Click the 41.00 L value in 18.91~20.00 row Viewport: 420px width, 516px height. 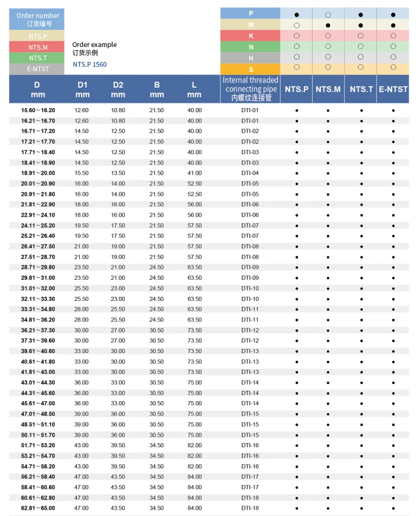pyautogui.click(x=194, y=173)
